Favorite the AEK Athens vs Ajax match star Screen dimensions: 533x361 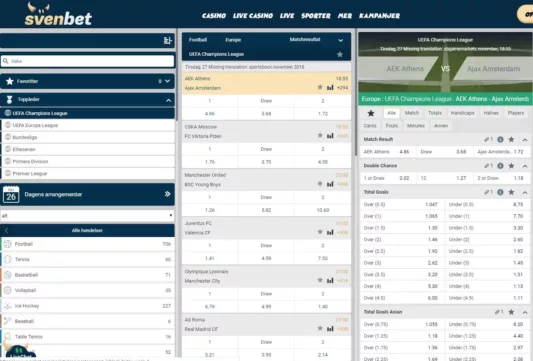[x=320, y=87]
